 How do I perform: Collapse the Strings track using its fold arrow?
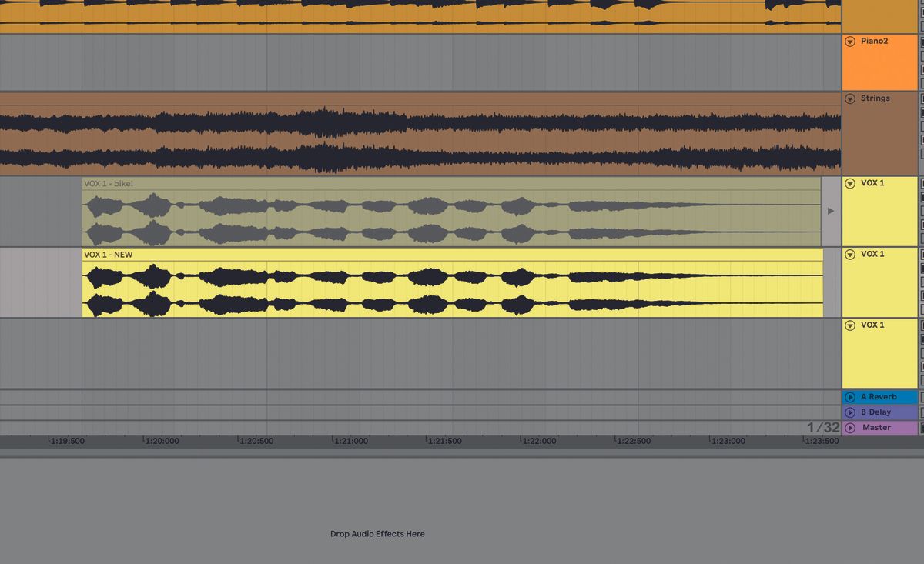tap(850, 98)
